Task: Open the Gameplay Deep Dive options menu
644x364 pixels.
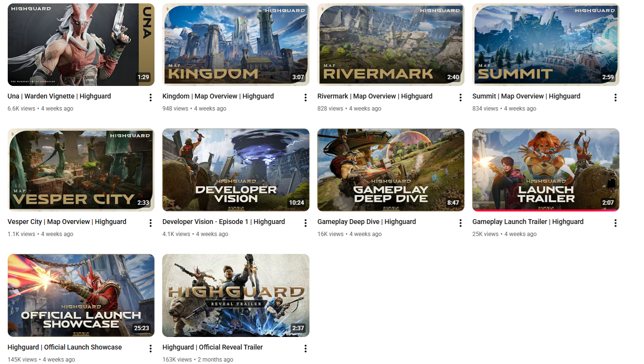Action: [460, 223]
